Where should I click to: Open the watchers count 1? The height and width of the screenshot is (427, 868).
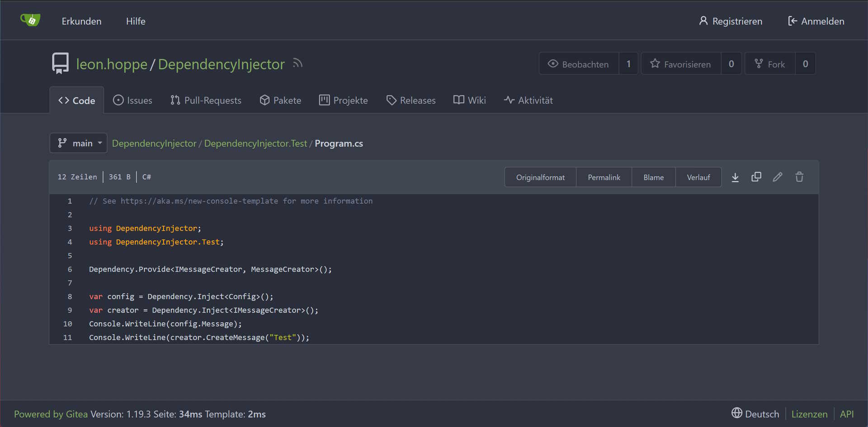[x=628, y=64]
